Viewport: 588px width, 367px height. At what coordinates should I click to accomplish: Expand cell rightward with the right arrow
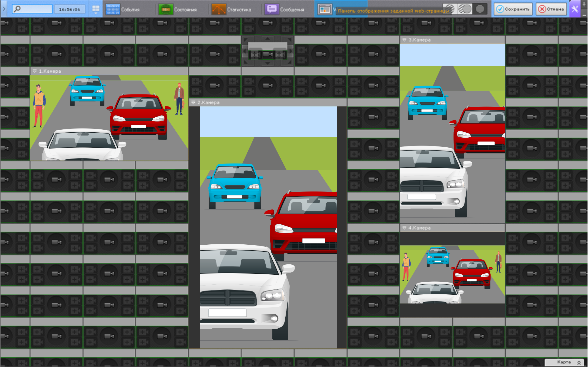point(291,51)
